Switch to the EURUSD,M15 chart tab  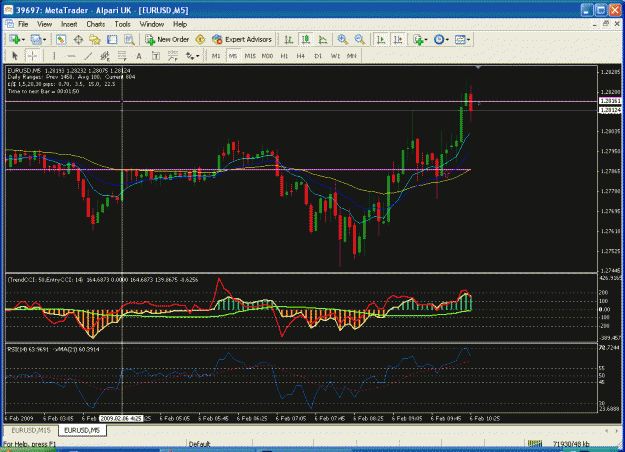click(x=31, y=430)
